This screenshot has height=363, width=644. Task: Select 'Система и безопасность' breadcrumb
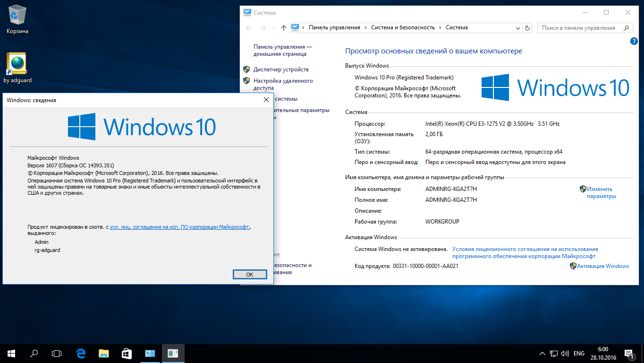tap(403, 27)
